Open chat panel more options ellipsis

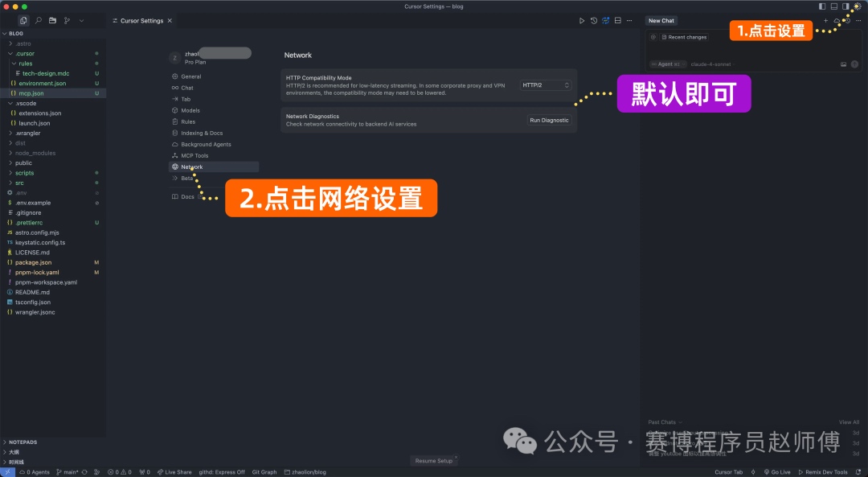tap(858, 20)
